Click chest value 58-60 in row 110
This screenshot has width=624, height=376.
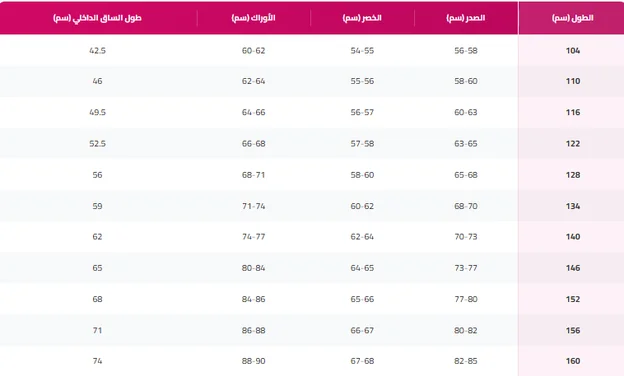466,81
